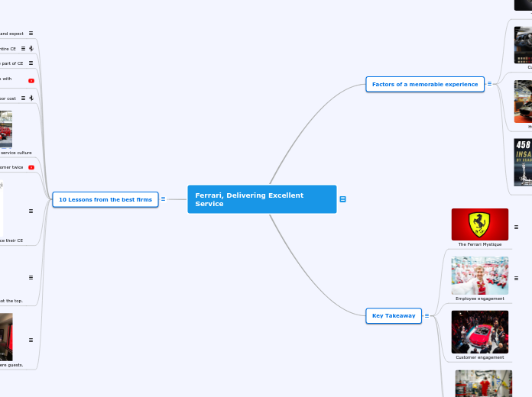Open notes icon beside 'The Ferrari Mystique' image
Viewport: 532px width, 397px height.
(x=516, y=228)
